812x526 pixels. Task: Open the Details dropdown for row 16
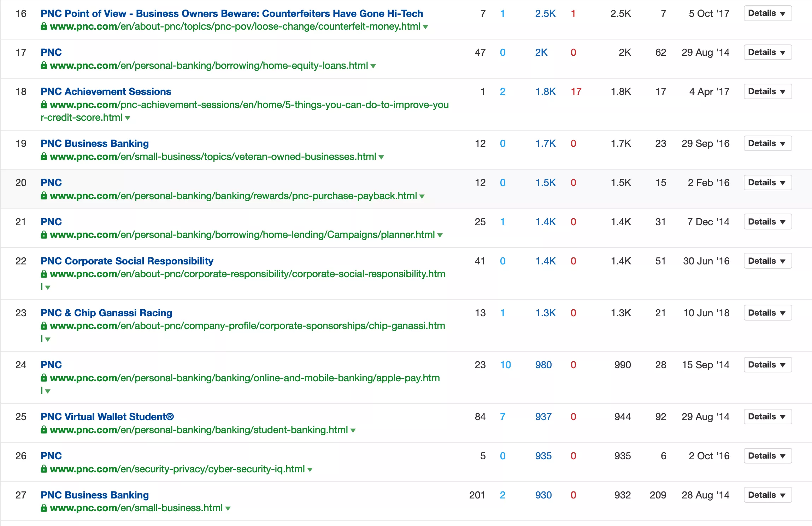tap(767, 13)
